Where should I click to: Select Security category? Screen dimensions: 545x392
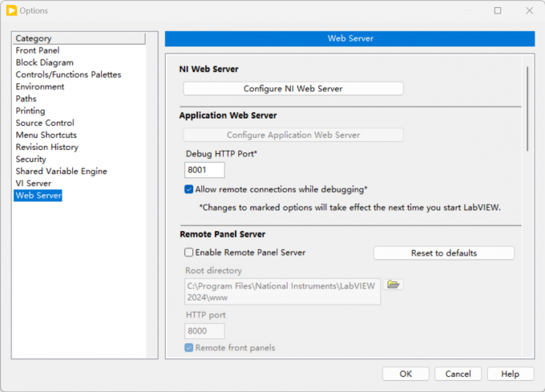[31, 160]
